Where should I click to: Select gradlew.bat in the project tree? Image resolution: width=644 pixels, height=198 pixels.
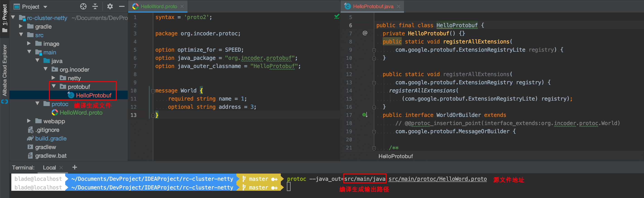click(51, 155)
